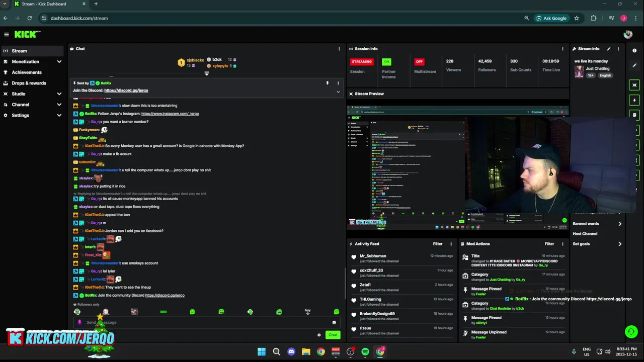Open a new browser tab
Viewport: 644px width, 362px height.
coord(96,4)
